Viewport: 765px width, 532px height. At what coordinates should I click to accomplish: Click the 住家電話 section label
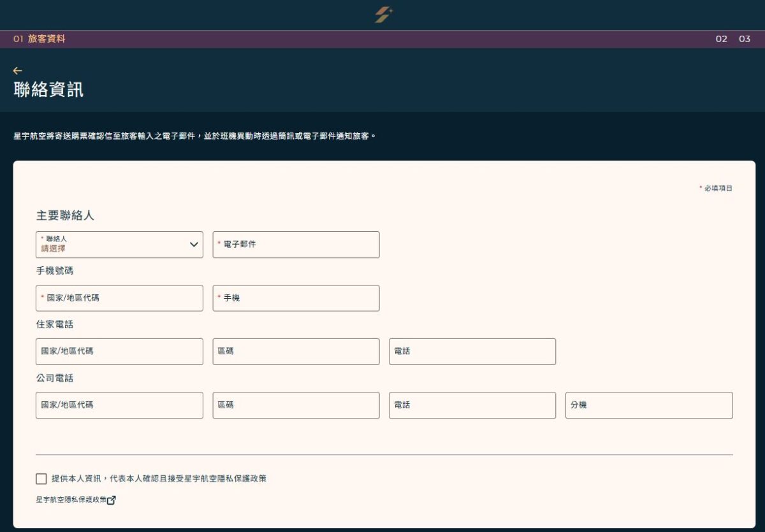click(x=55, y=324)
